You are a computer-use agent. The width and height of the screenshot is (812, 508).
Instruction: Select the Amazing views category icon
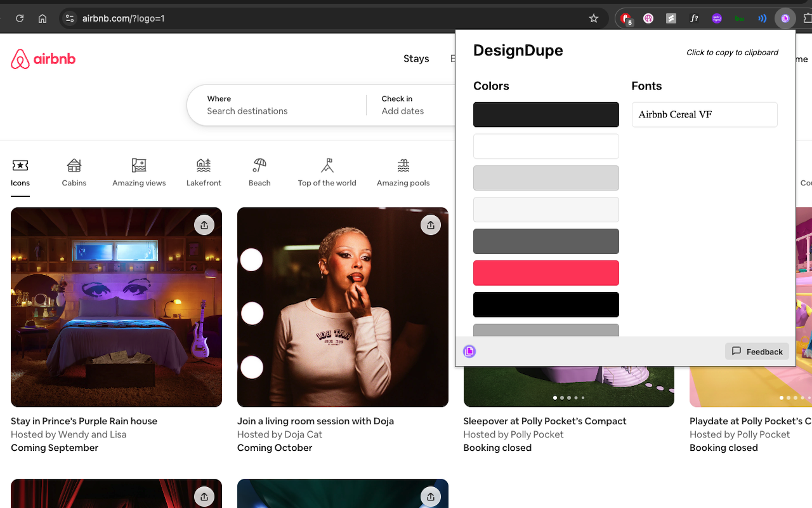click(x=139, y=171)
